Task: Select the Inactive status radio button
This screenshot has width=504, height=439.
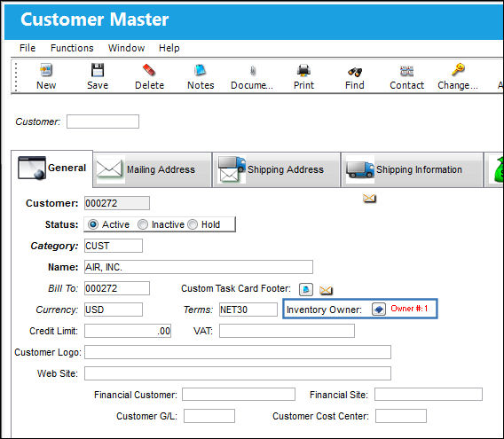Action: [x=143, y=224]
